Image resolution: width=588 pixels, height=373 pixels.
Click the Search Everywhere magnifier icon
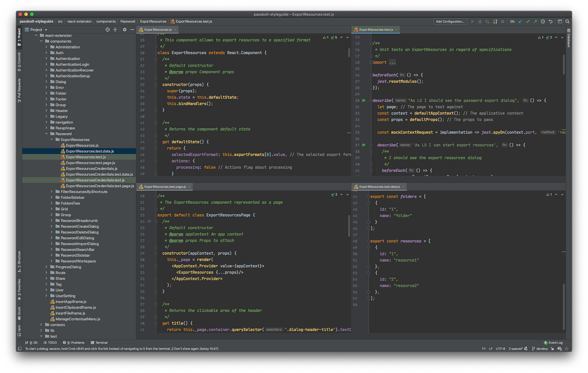[x=567, y=21]
